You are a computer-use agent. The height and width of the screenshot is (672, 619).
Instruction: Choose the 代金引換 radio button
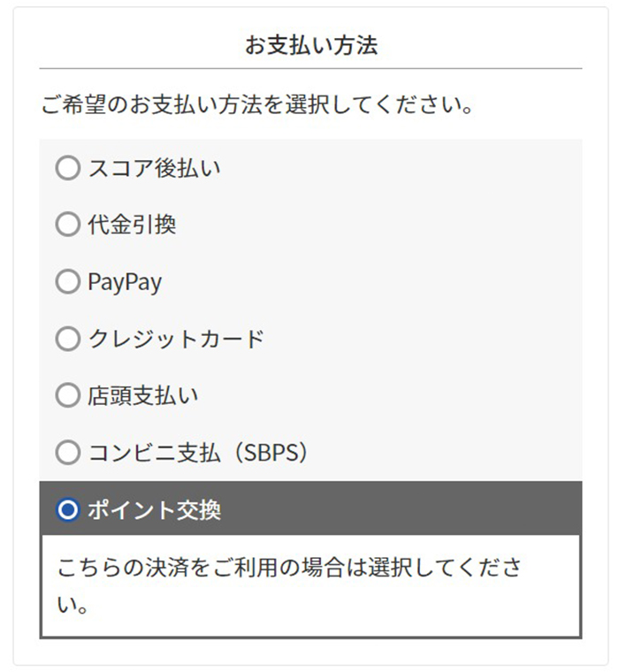67,225
